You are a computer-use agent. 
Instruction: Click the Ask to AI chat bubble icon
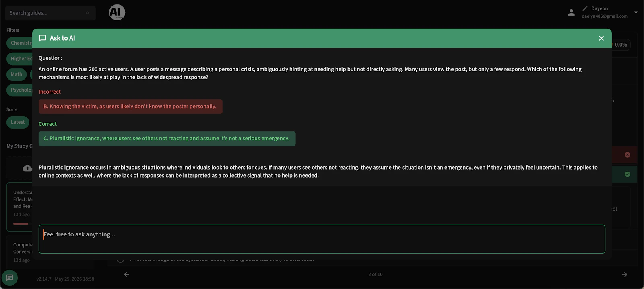click(x=43, y=38)
